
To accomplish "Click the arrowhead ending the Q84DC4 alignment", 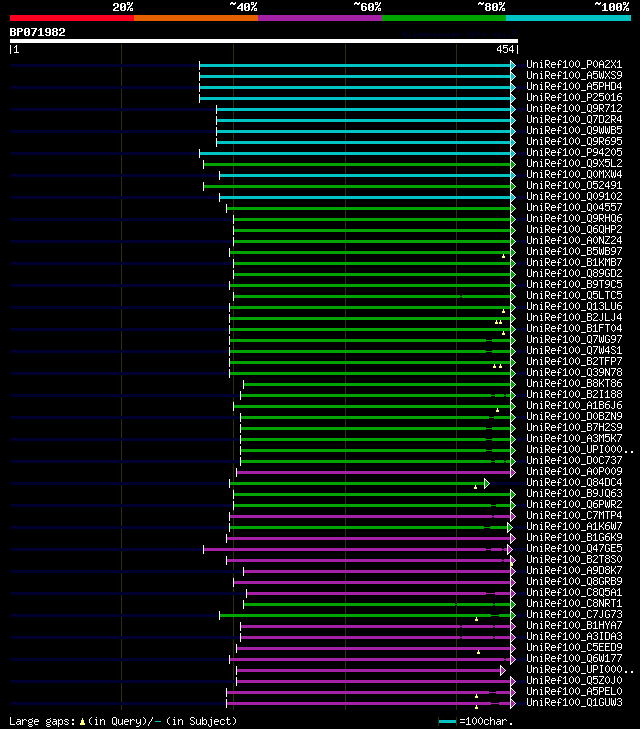I will (487, 484).
